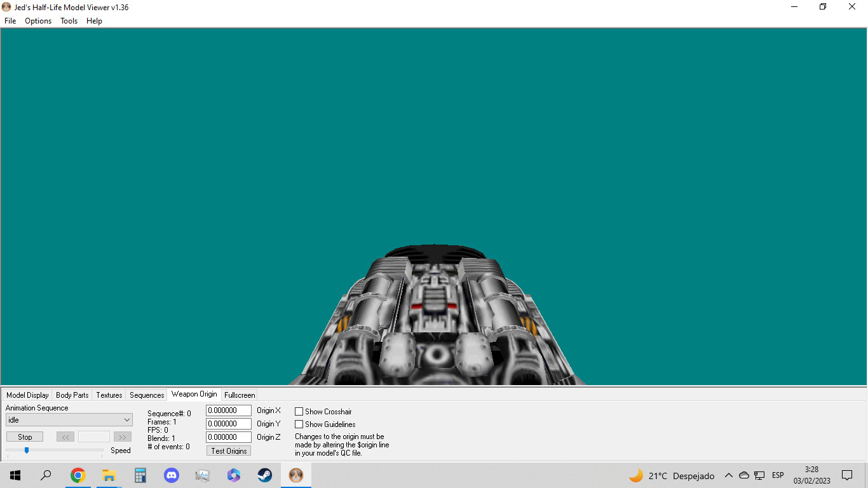Click the model viewer title bar icon
868x488 pixels.
click(x=6, y=7)
